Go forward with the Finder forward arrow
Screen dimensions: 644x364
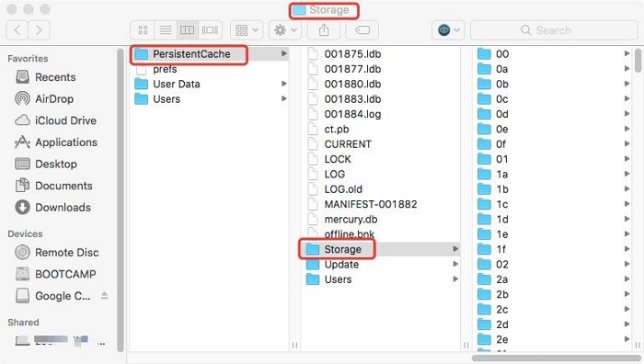[x=39, y=30]
